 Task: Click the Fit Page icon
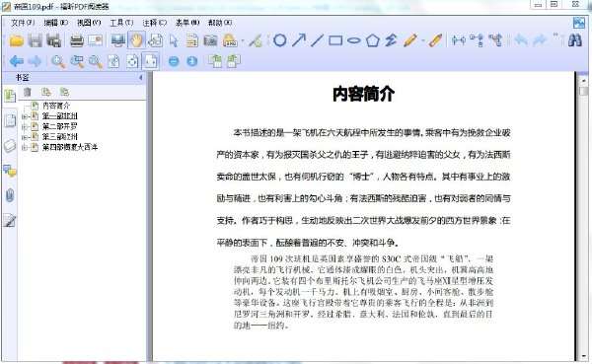[x=132, y=61]
